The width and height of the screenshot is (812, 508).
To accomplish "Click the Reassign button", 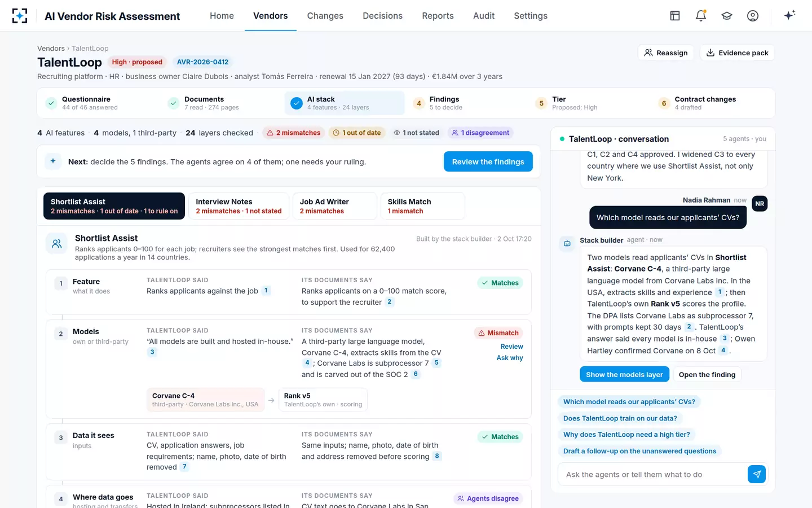I will (666, 52).
